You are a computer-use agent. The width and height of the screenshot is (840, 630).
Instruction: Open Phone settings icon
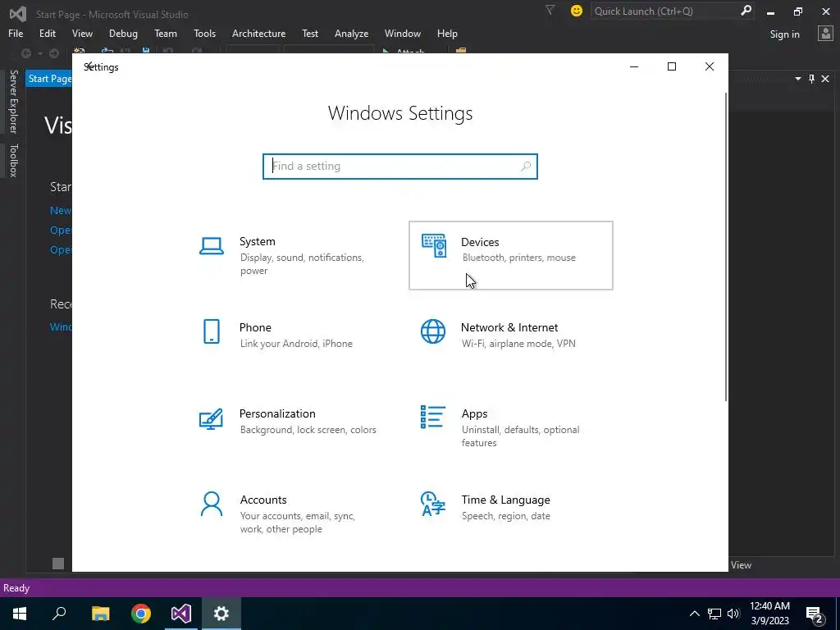212,331
